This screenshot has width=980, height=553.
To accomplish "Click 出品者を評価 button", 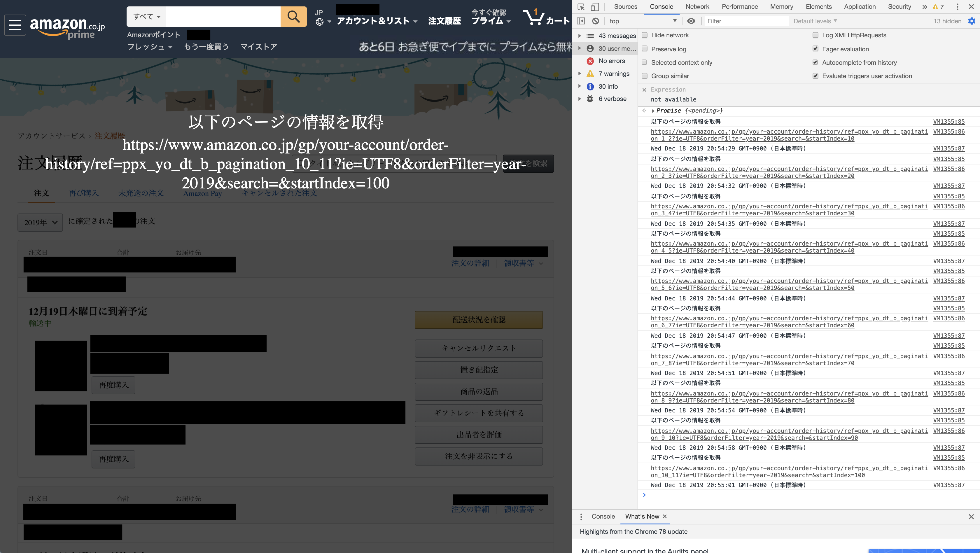I will 479,435.
